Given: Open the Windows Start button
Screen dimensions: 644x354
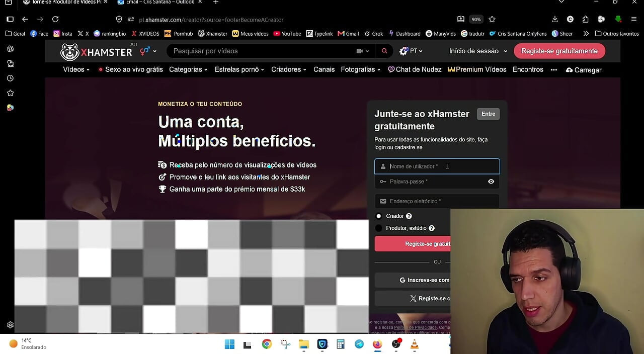Looking at the screenshot, I should point(229,344).
